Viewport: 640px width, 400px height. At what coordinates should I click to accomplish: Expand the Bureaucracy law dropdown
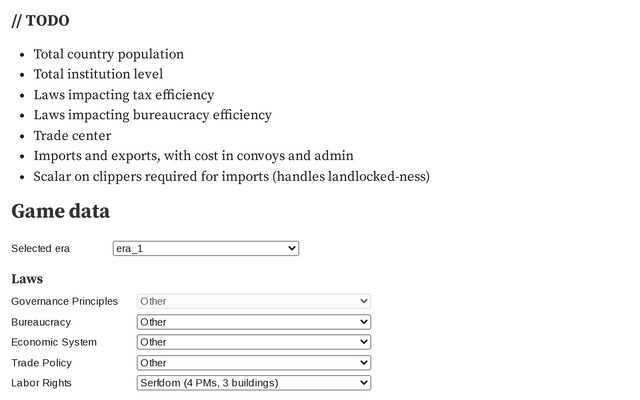253,322
